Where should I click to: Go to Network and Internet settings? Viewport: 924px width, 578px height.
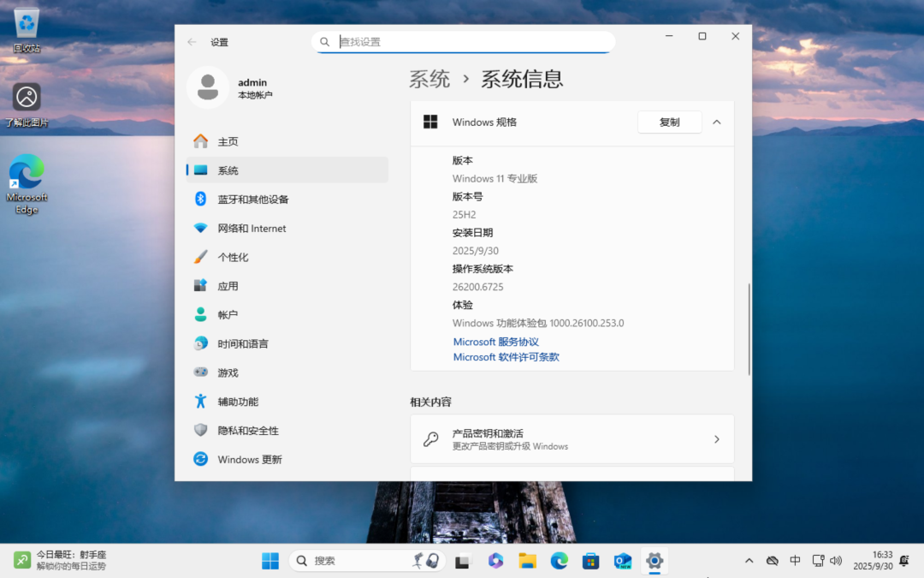point(252,229)
